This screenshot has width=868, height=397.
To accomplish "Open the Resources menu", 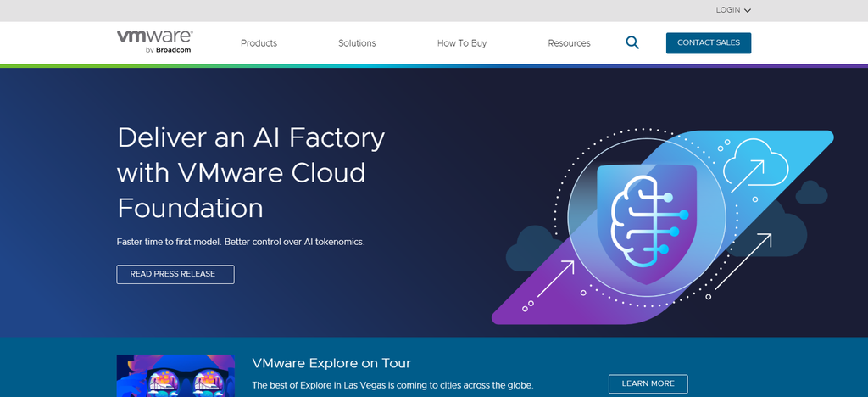I will click(x=569, y=43).
